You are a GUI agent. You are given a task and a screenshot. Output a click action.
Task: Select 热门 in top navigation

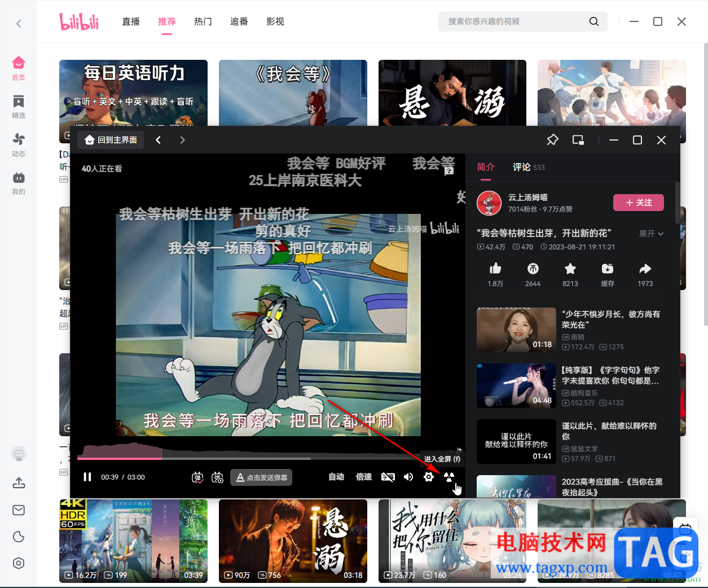pos(203,21)
